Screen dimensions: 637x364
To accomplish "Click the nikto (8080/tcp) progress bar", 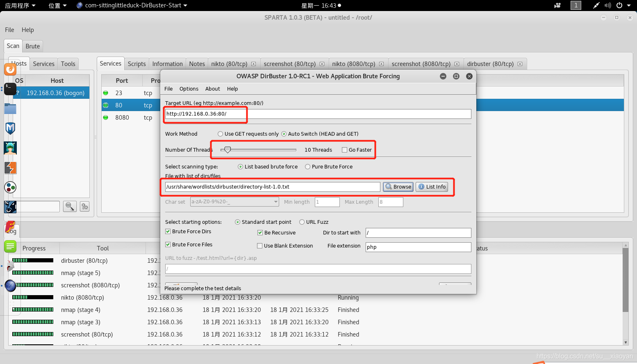I will 33,297.
